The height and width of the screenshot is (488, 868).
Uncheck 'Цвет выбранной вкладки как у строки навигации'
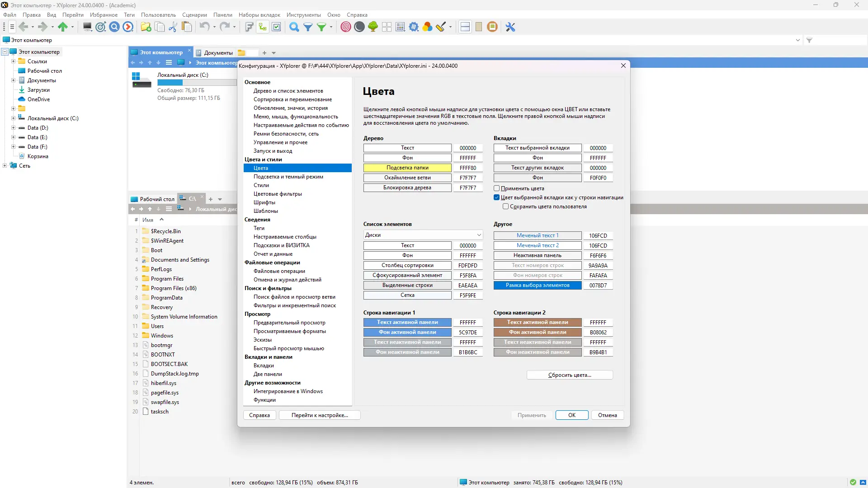[497, 197]
